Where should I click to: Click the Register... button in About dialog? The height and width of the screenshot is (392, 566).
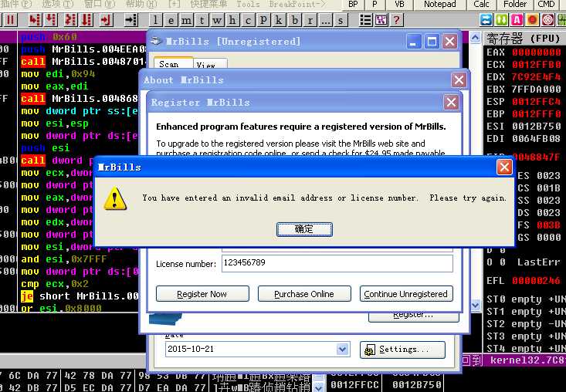point(414,316)
